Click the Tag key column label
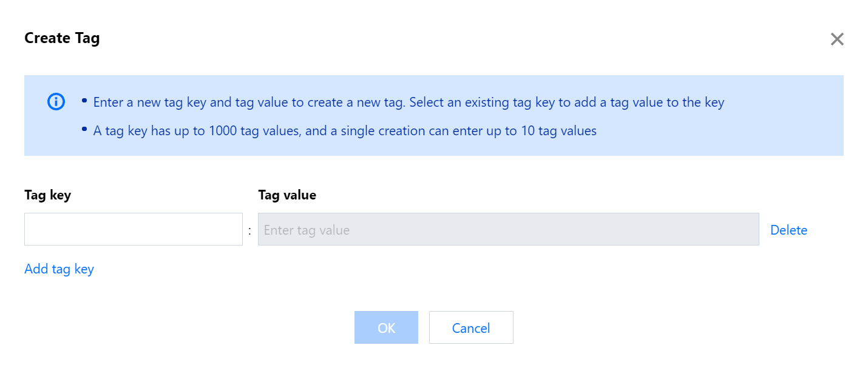This screenshot has width=868, height=368. click(47, 195)
